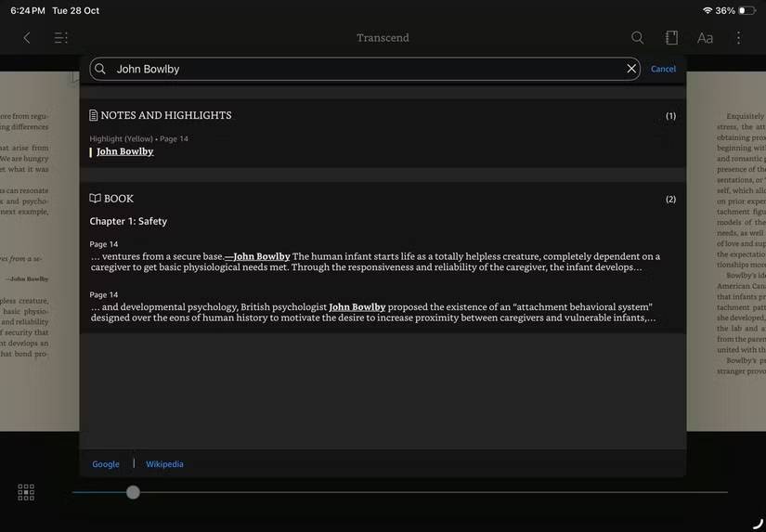
Task: Search John Bowlby on Google
Action: click(106, 464)
